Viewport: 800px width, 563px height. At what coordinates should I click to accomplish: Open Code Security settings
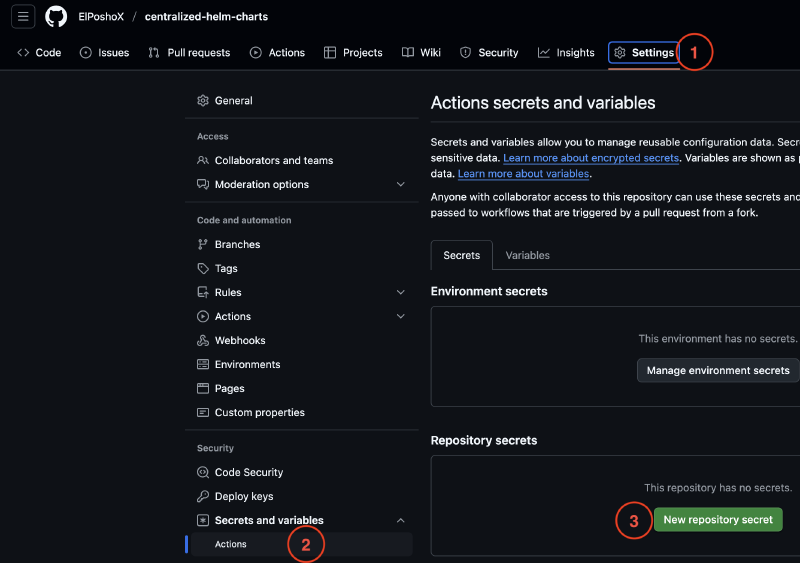pyautogui.click(x=302, y=472)
